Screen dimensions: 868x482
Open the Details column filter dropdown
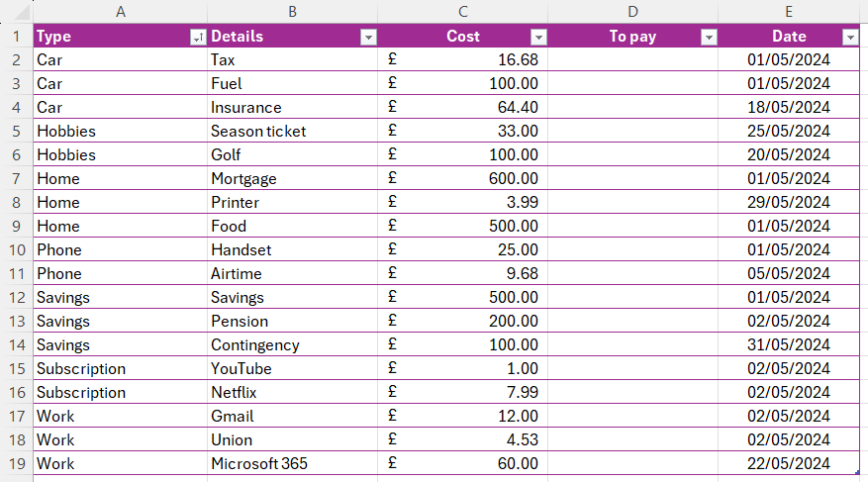click(x=368, y=37)
